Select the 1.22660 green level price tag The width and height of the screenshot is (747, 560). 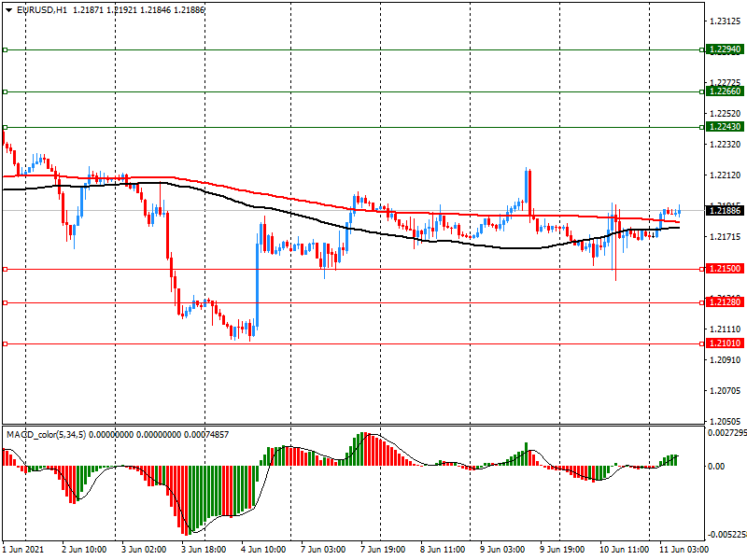click(x=725, y=91)
